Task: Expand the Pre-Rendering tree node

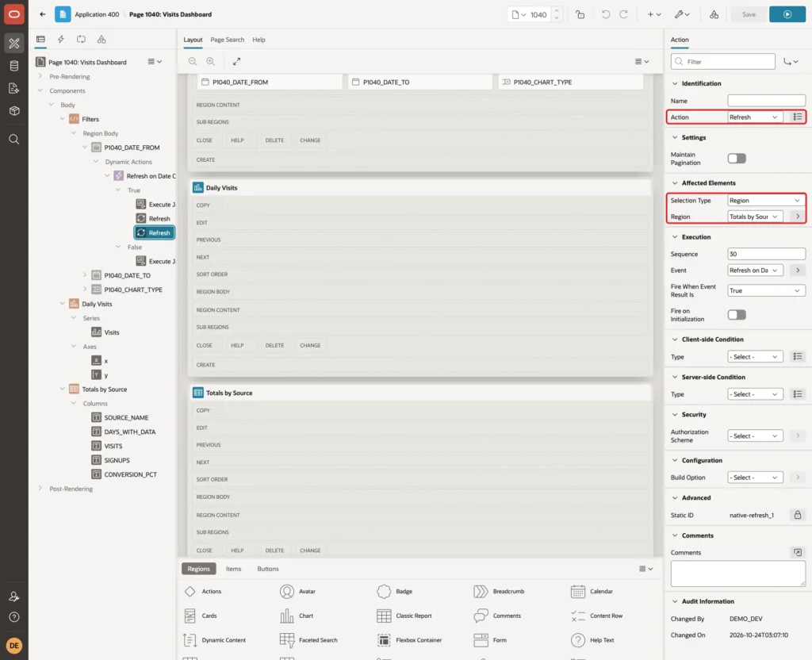Action: pyautogui.click(x=40, y=76)
